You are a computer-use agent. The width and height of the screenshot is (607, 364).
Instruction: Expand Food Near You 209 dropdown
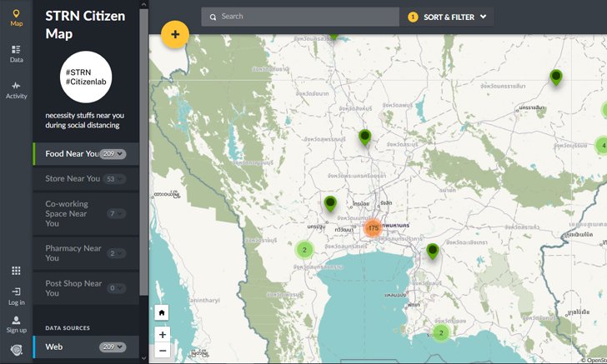coord(113,154)
